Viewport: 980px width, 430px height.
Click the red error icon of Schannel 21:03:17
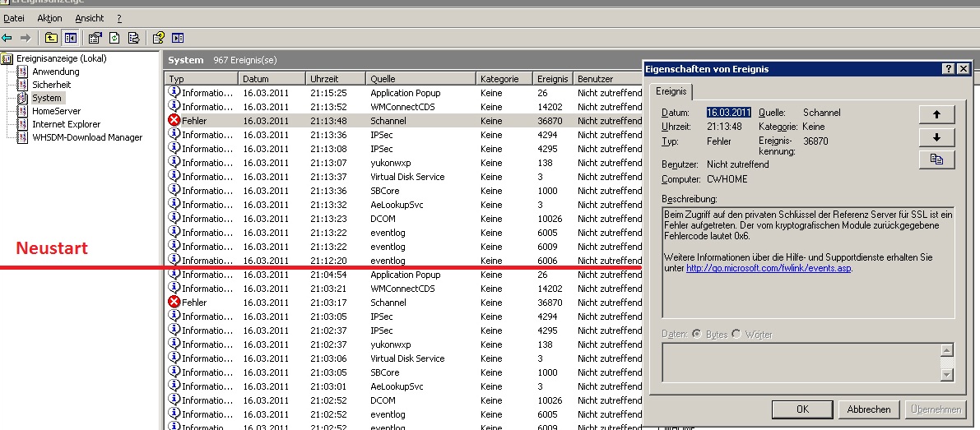click(174, 302)
